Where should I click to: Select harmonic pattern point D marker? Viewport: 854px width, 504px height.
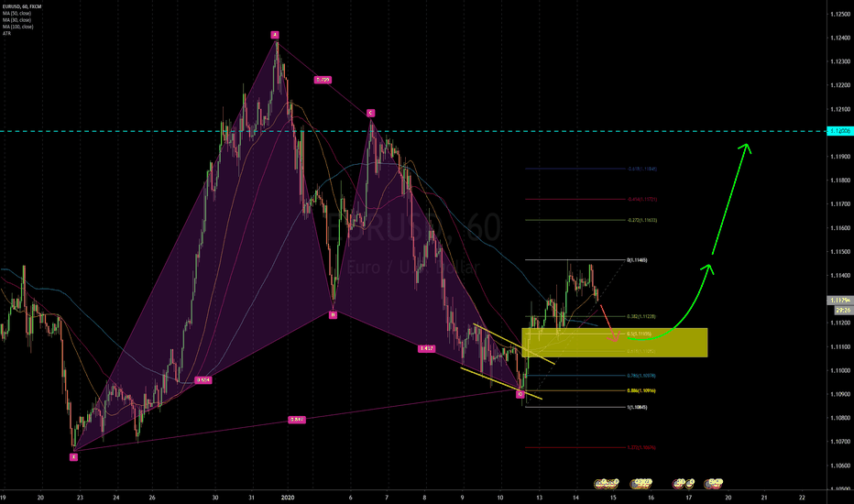[x=520, y=394]
